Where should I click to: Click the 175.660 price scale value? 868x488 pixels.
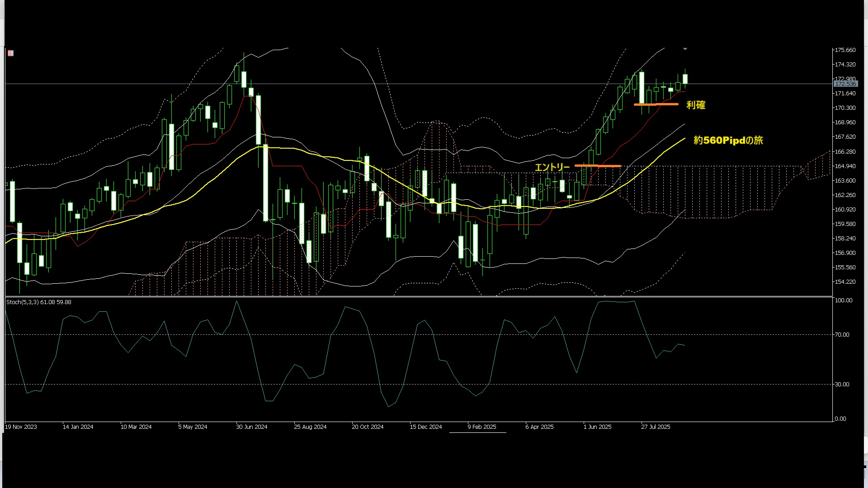(x=845, y=50)
